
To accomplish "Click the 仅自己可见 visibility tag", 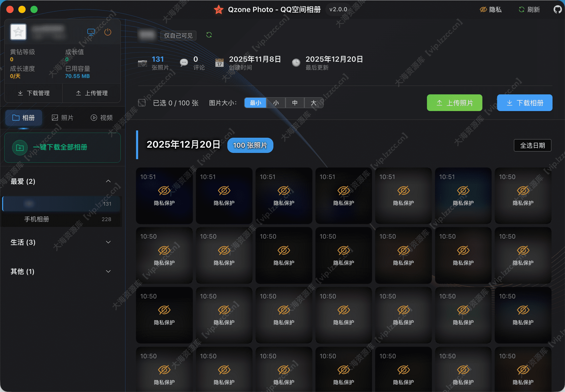I will click(178, 36).
